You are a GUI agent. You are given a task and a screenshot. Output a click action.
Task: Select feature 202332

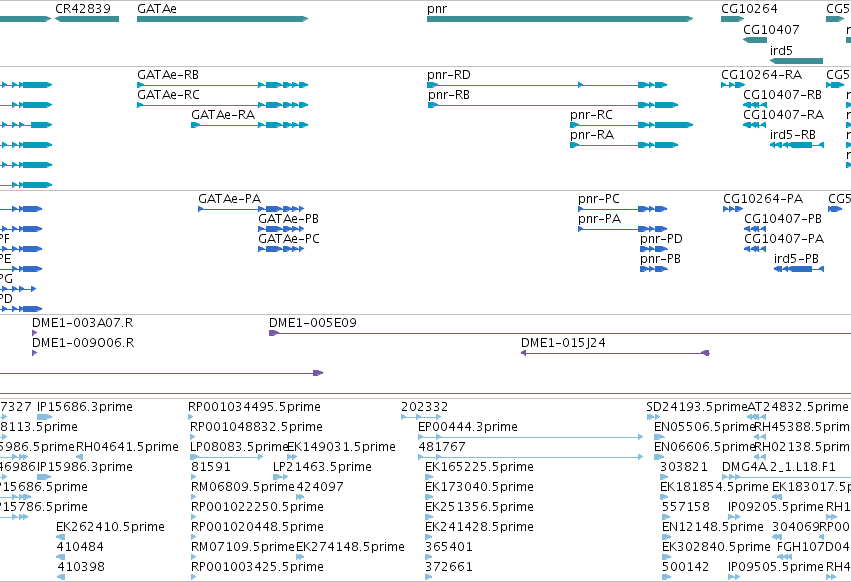[424, 407]
